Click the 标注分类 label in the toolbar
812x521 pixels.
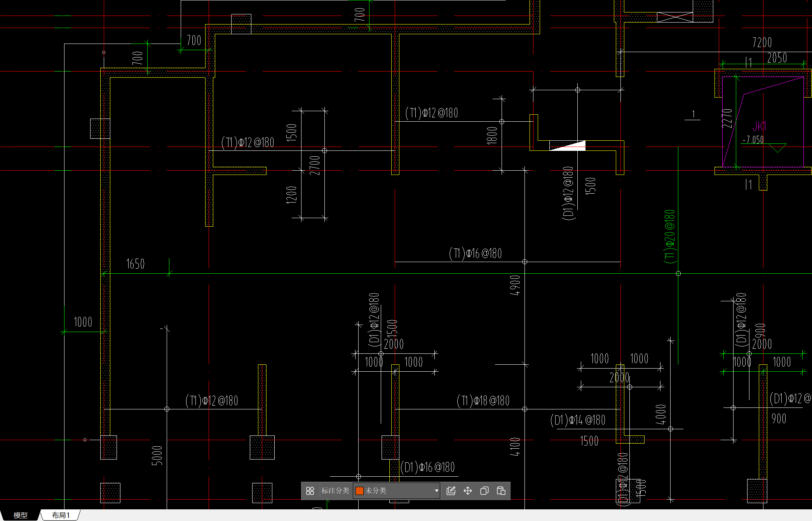[335, 491]
